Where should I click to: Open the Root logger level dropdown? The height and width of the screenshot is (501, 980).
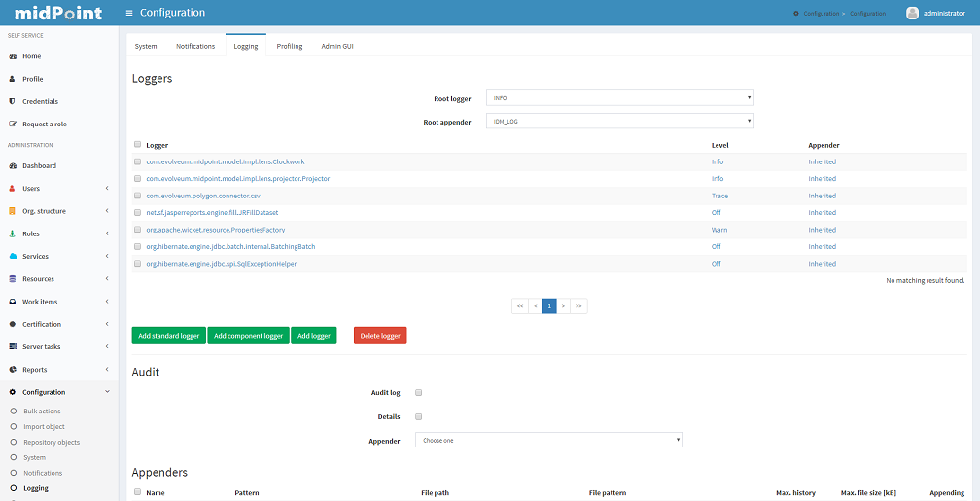pos(619,98)
